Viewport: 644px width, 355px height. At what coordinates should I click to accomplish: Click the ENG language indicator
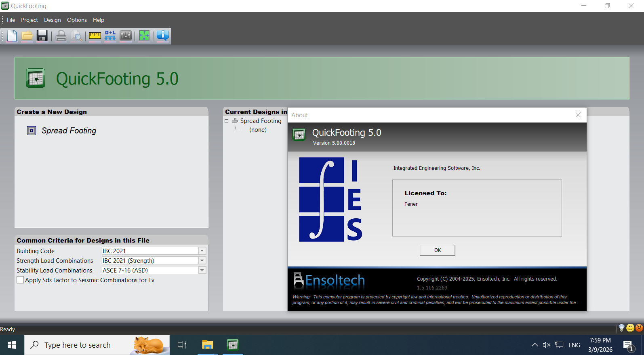click(574, 345)
